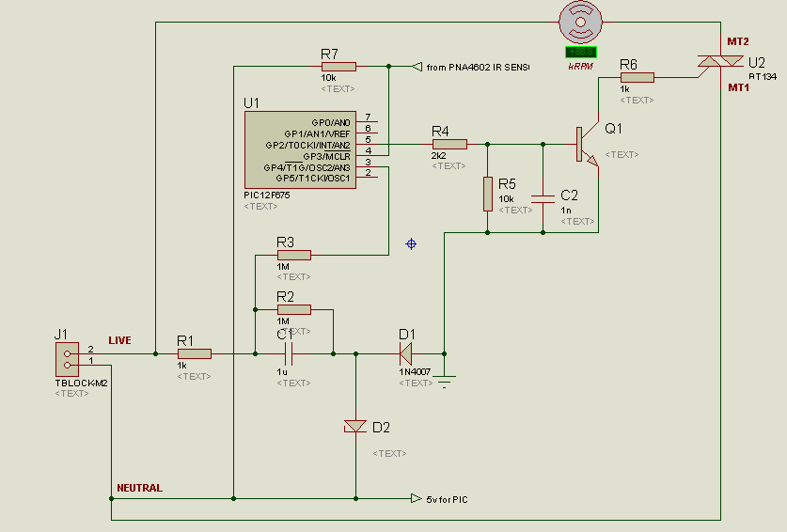Click the GP5/T1CKI/OSC1 pin 2 stub
This screenshot has width=787, height=532.
(x=368, y=178)
